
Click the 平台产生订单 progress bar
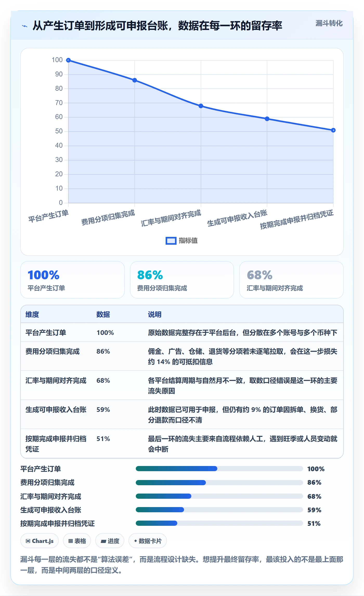click(x=219, y=469)
